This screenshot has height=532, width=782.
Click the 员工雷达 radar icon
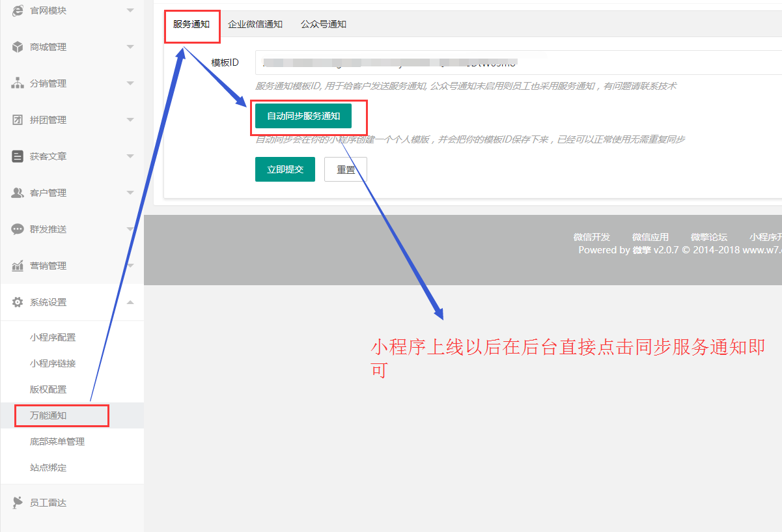pos(18,503)
